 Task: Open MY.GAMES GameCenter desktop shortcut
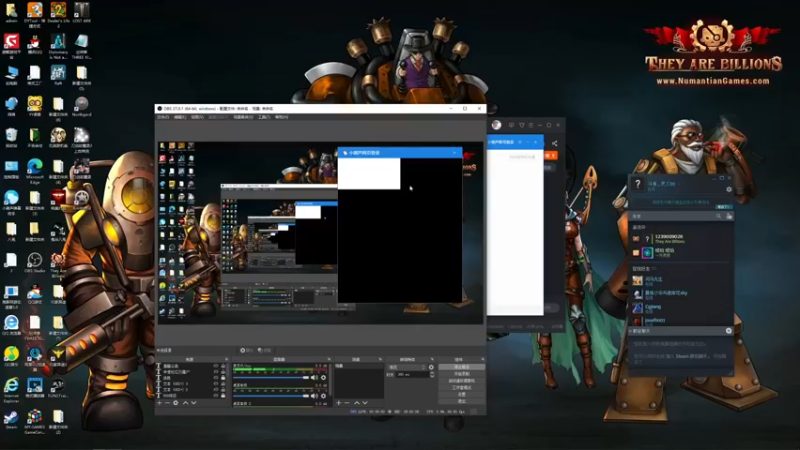click(35, 421)
